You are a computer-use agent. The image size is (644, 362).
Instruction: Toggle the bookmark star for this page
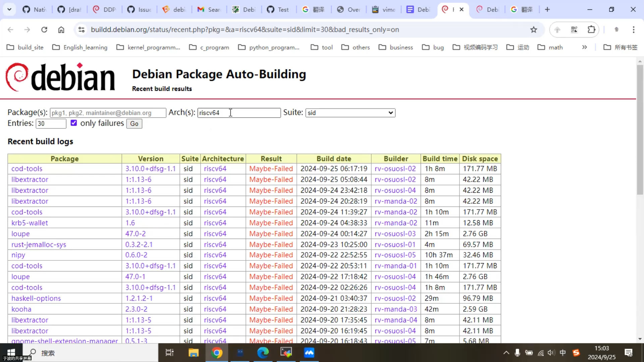534,29
